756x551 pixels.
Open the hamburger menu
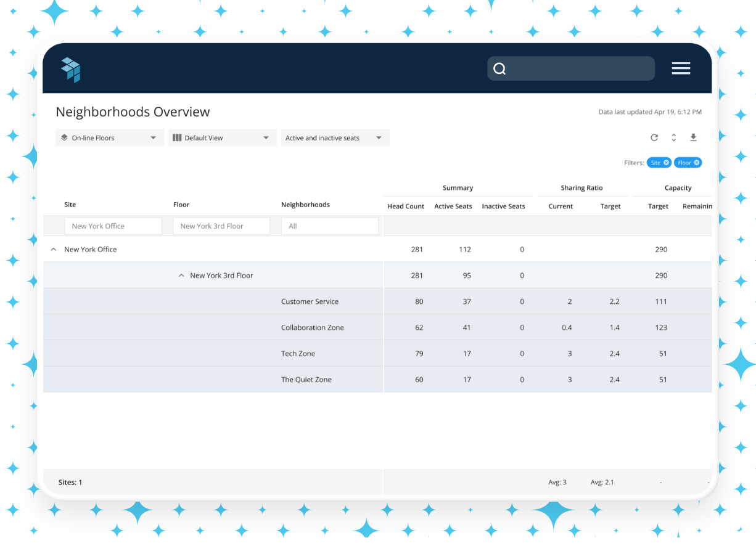click(x=681, y=68)
